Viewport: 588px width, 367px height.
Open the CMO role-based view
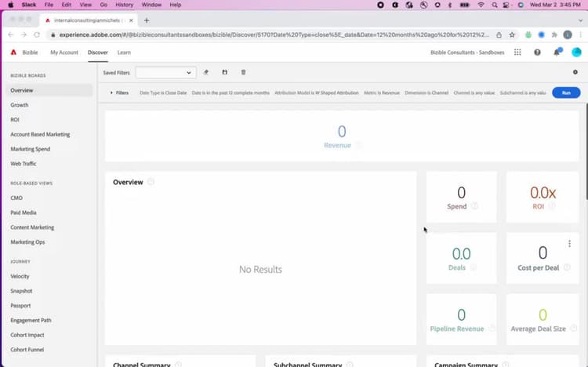pos(16,198)
